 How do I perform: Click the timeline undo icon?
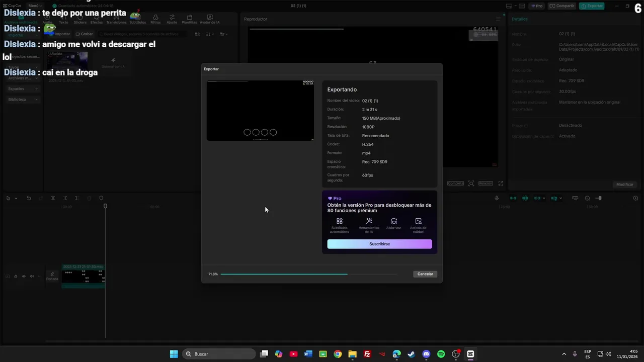29,198
